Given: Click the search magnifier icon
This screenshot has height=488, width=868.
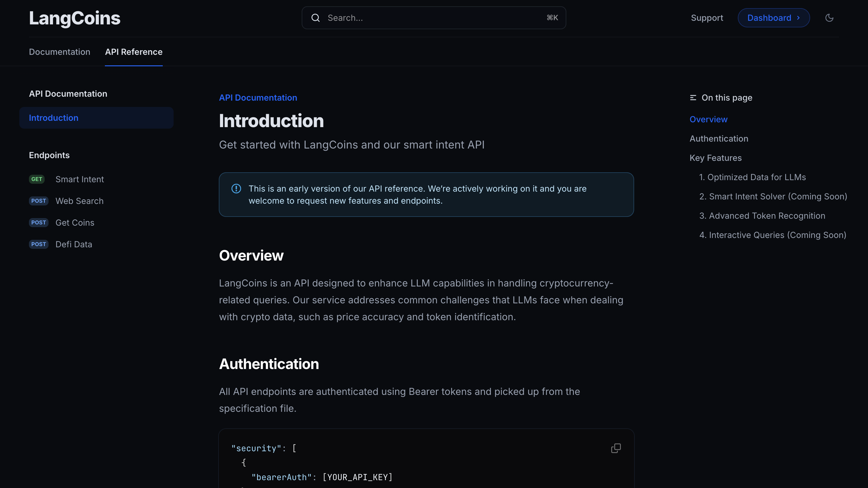Looking at the screenshot, I should point(315,17).
